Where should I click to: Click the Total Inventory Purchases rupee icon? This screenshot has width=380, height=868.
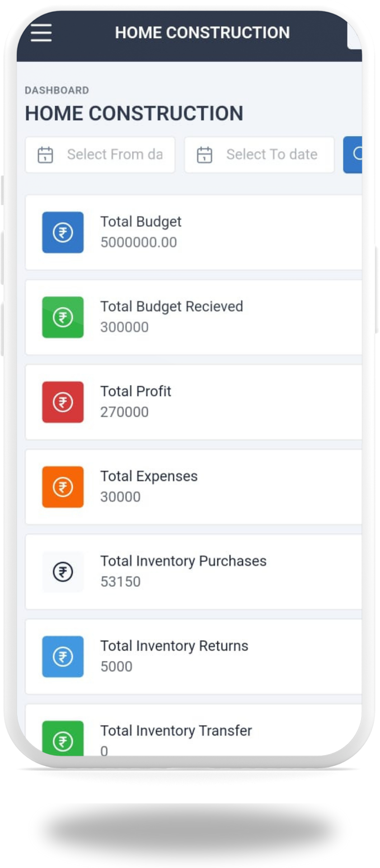(63, 572)
